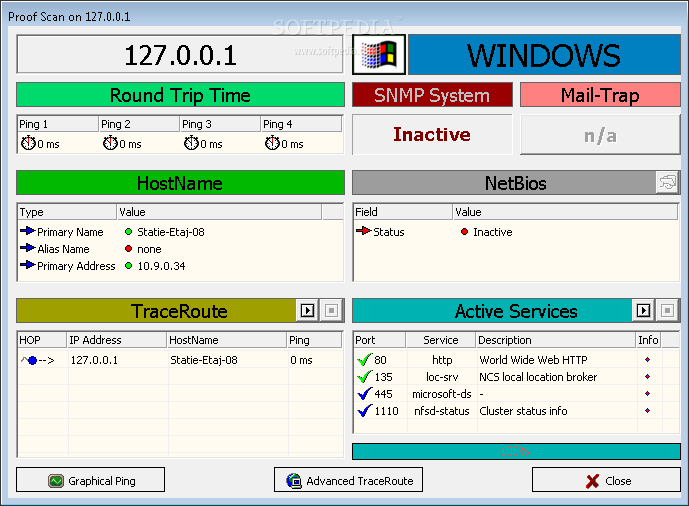Sort HostName list by Value column
This screenshot has width=689, height=506.
219,212
